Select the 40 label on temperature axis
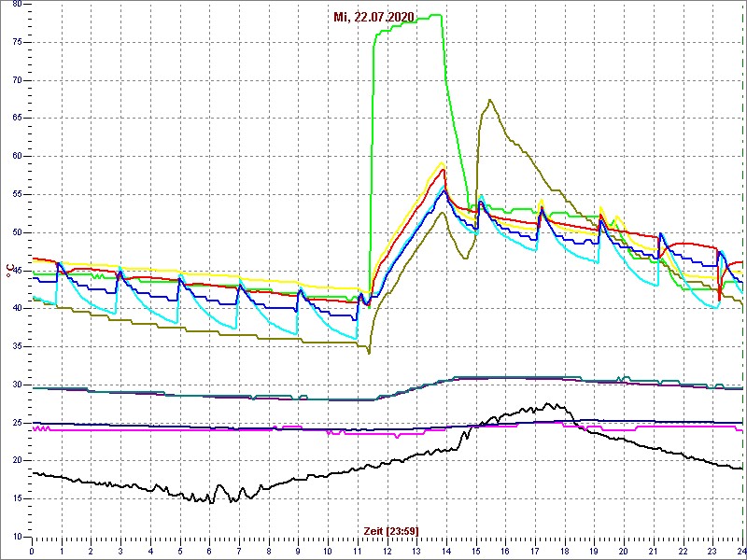The height and width of the screenshot is (560, 747). [x=16, y=309]
